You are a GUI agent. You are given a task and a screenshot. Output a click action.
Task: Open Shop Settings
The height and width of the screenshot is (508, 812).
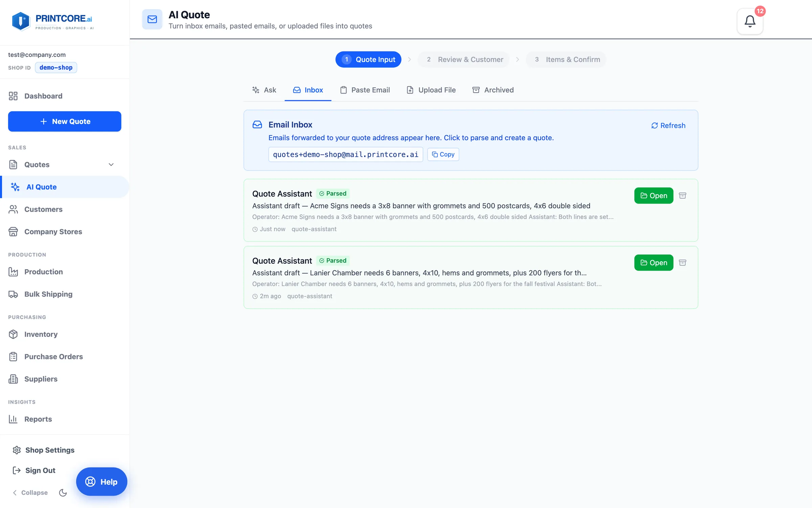[43, 450]
